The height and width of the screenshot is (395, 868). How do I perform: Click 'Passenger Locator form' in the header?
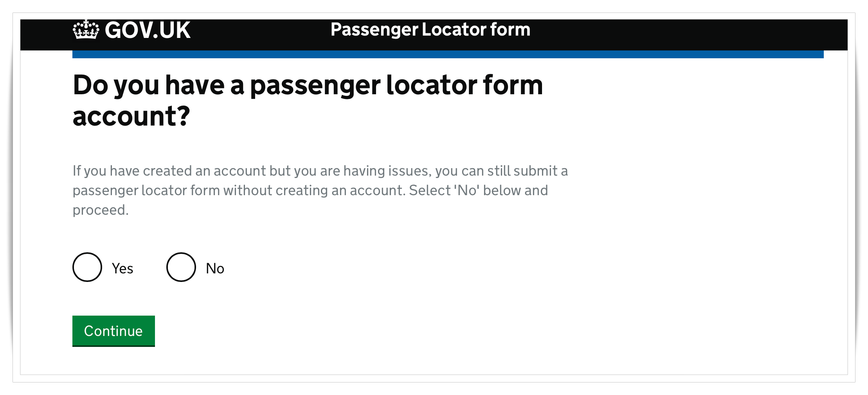point(430,30)
